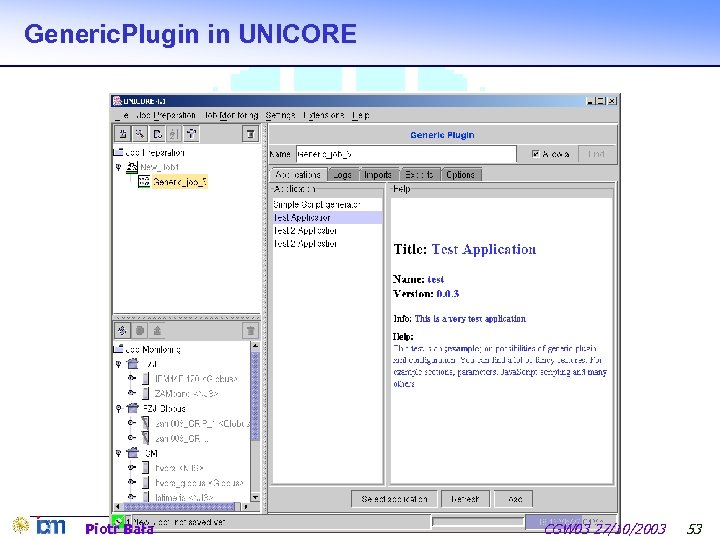Collapse the New_Job1 tree node
Screen dimensions: 720x540
[x=118, y=167]
